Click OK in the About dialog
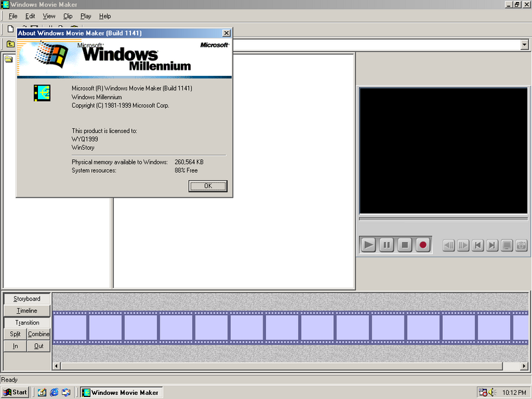Viewport: 532px width, 399px height. [x=207, y=186]
